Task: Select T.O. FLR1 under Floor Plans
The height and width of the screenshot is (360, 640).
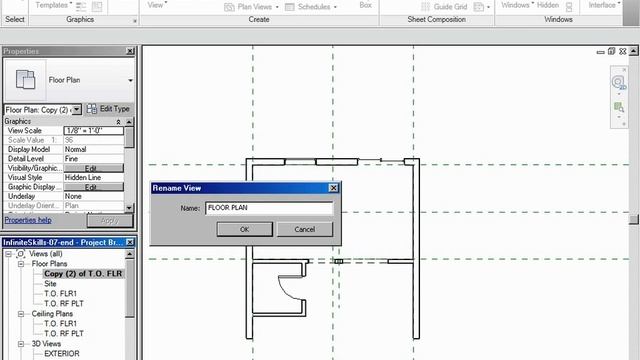Action: click(x=60, y=293)
